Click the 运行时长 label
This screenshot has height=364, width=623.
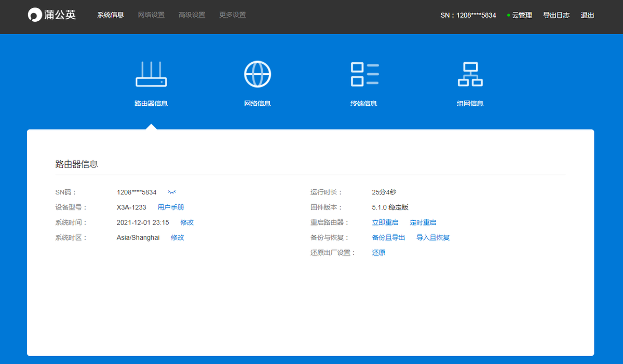click(327, 192)
